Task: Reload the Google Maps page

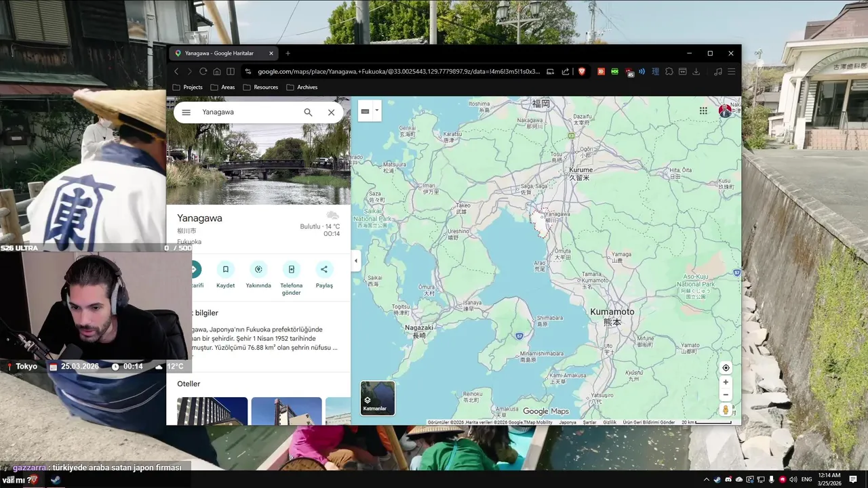Action: tap(203, 71)
